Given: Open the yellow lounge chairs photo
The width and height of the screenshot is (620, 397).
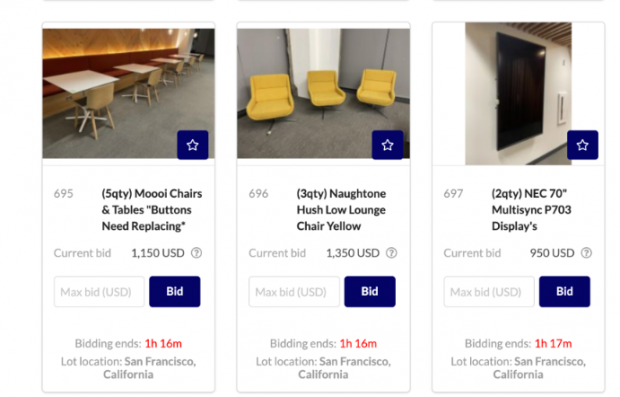Looking at the screenshot, I should tap(323, 93).
